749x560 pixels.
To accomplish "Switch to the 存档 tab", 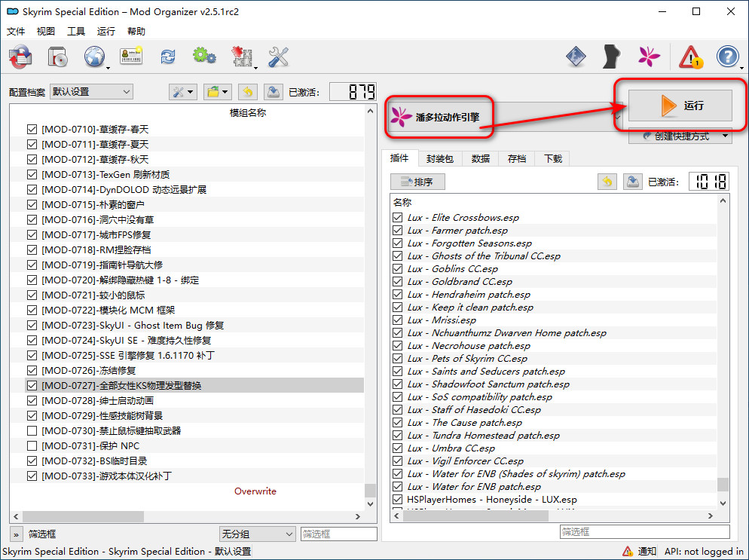I will tap(516, 158).
